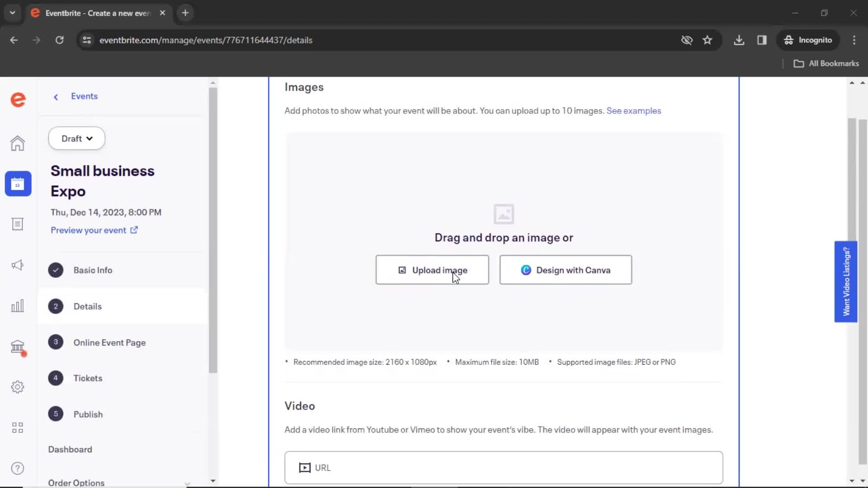Click the See examples link
The height and width of the screenshot is (488, 868).
click(634, 110)
